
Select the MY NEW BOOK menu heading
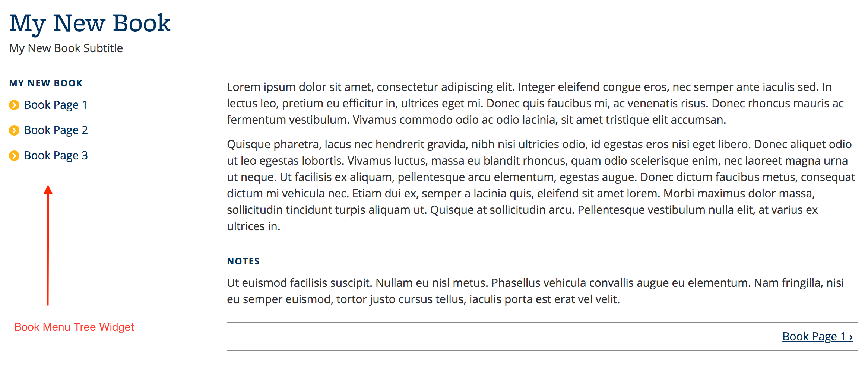[45, 83]
